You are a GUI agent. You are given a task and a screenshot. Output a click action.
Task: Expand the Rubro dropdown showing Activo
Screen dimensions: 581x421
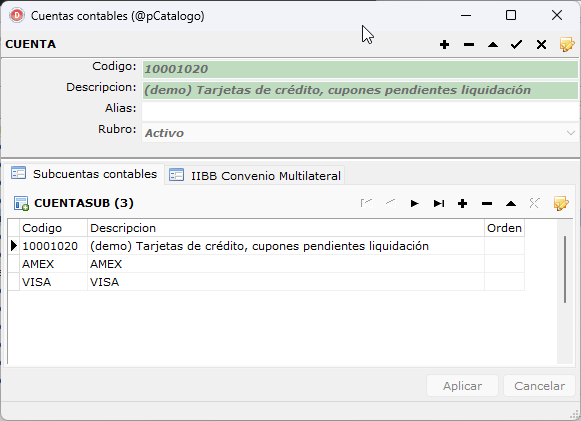(x=571, y=133)
